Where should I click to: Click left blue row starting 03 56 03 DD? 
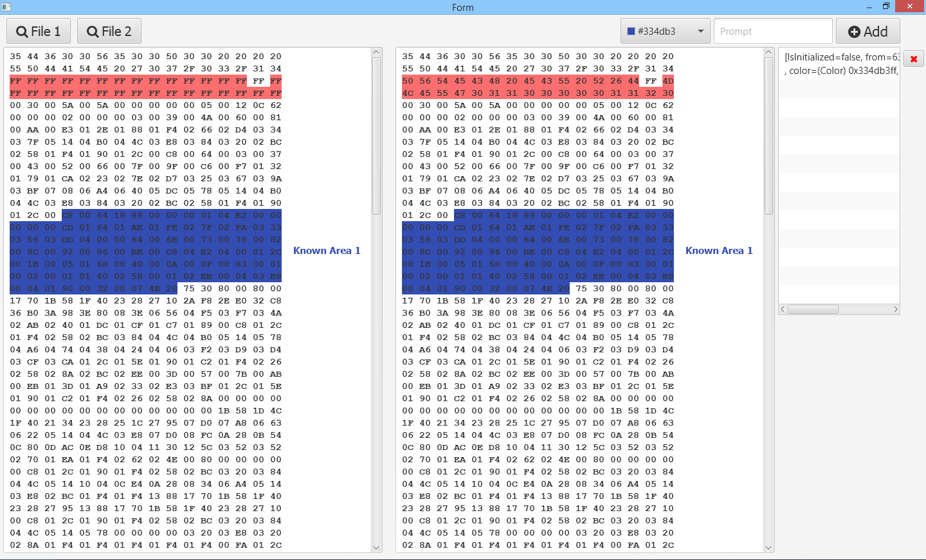(145, 240)
